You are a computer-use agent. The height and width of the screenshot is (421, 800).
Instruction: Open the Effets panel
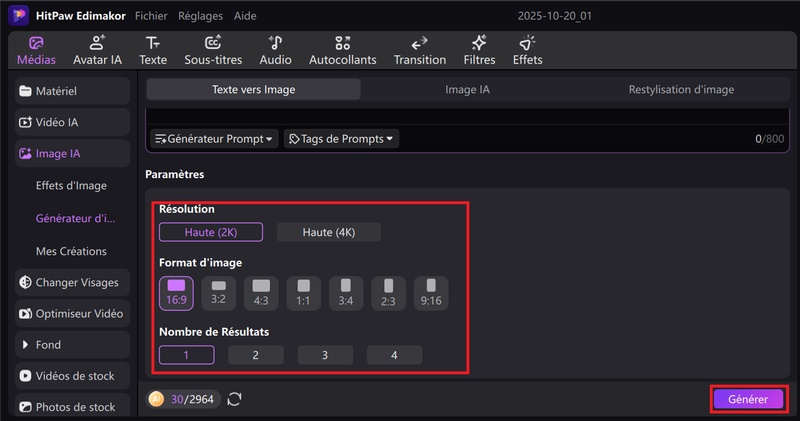coord(527,50)
